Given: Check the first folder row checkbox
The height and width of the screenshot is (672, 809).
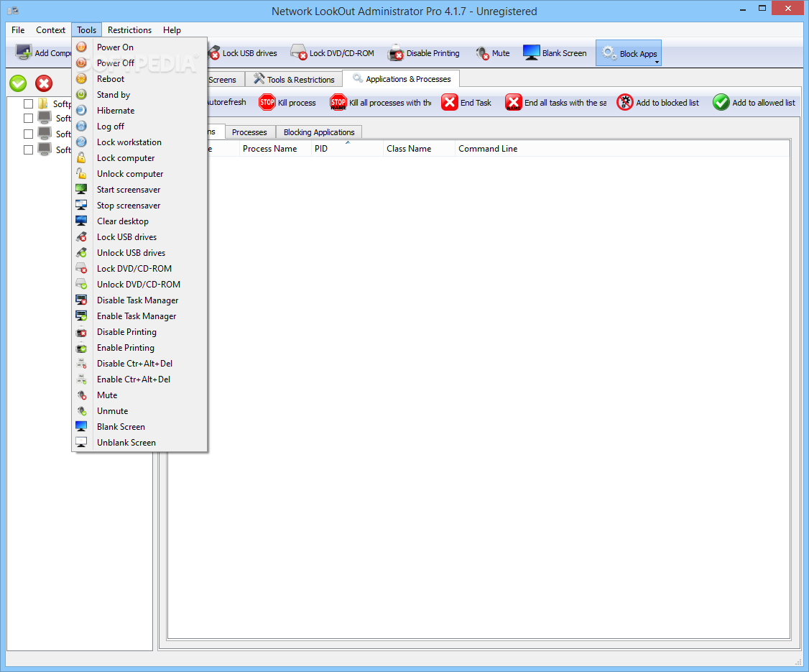Looking at the screenshot, I should pyautogui.click(x=28, y=103).
